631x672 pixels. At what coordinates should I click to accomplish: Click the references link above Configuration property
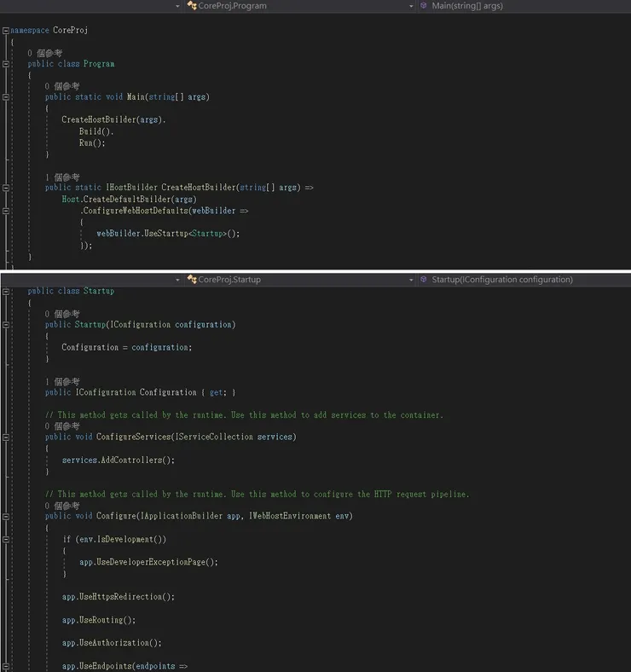point(62,381)
